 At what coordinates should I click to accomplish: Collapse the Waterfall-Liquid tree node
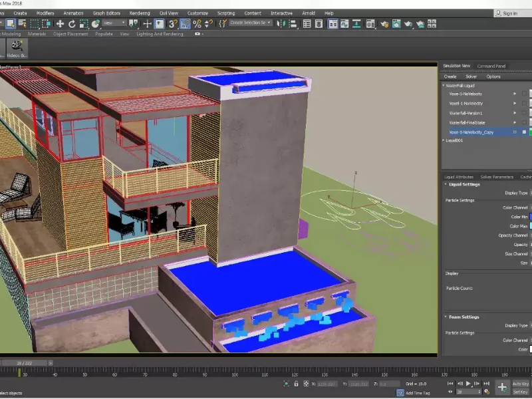(x=444, y=85)
